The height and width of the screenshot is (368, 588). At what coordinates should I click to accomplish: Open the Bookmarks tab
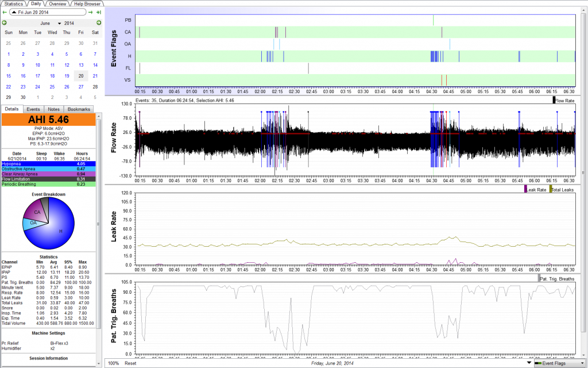[x=78, y=109]
